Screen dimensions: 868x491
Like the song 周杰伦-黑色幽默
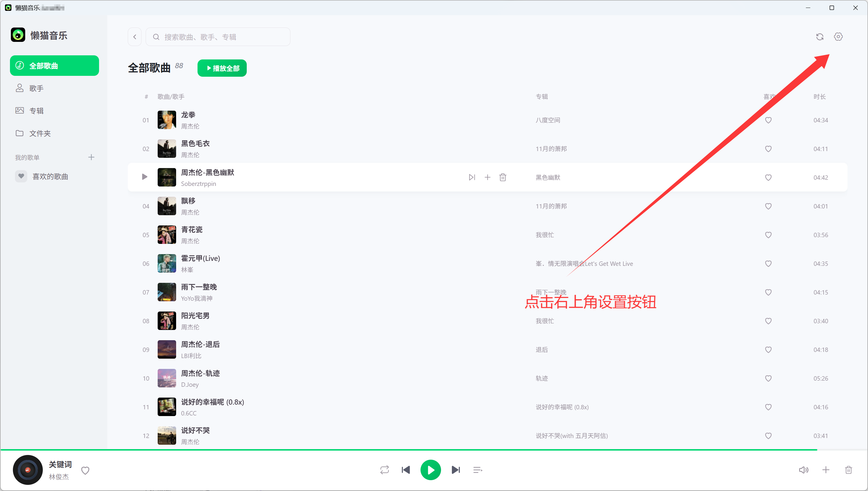pyautogui.click(x=768, y=177)
